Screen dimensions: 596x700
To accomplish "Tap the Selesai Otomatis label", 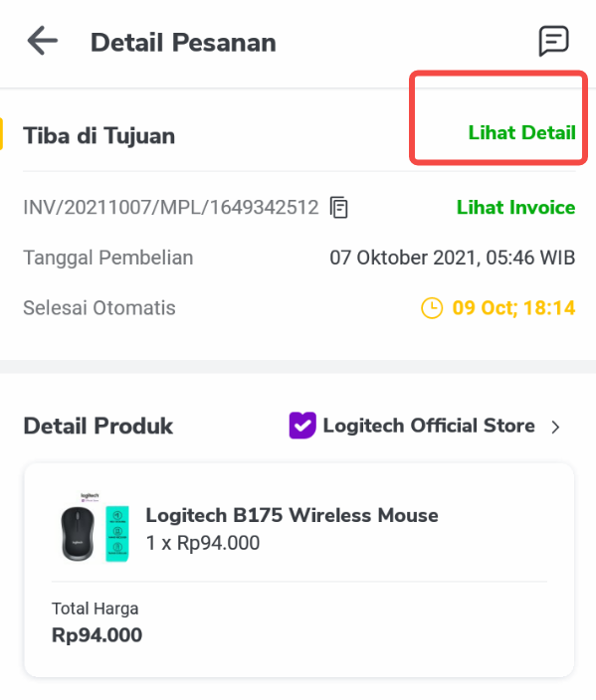I will pos(99,308).
